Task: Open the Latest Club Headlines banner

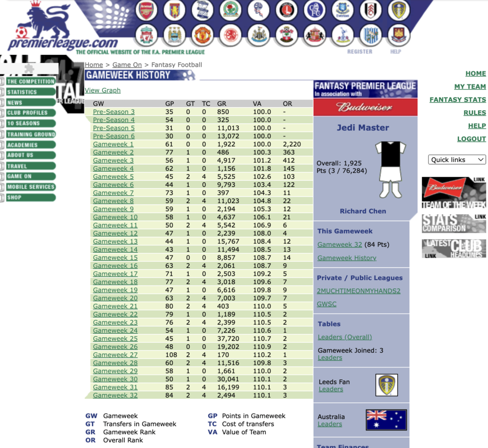Action: coord(454,248)
